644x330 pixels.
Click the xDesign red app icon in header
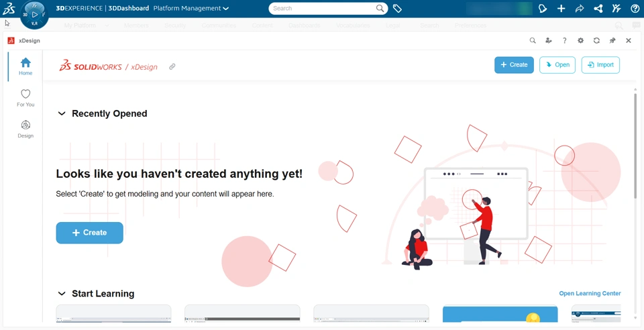click(x=11, y=41)
